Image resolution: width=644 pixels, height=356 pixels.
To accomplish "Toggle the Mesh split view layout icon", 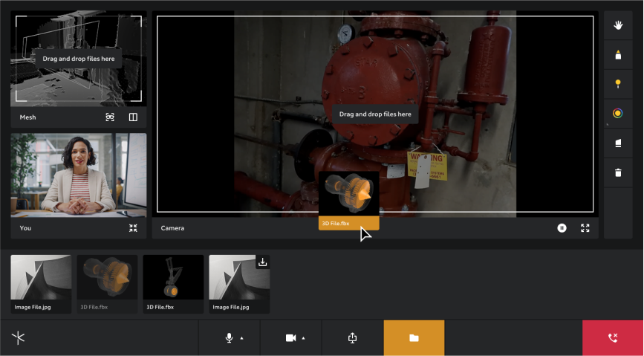I will tap(133, 117).
